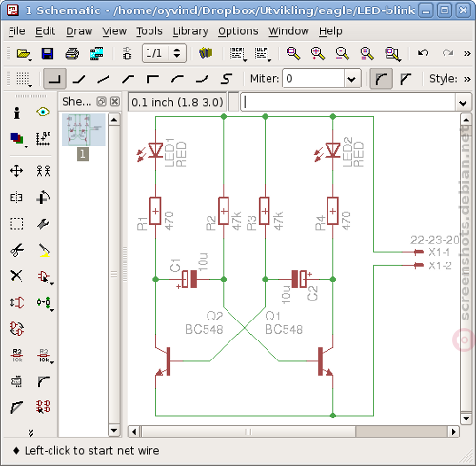Viewport: 476px width, 466px height.
Task: Click the Undo button
Action: [423, 53]
